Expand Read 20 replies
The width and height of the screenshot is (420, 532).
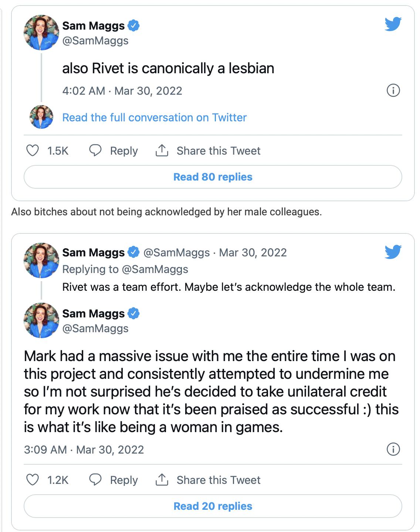(x=213, y=506)
